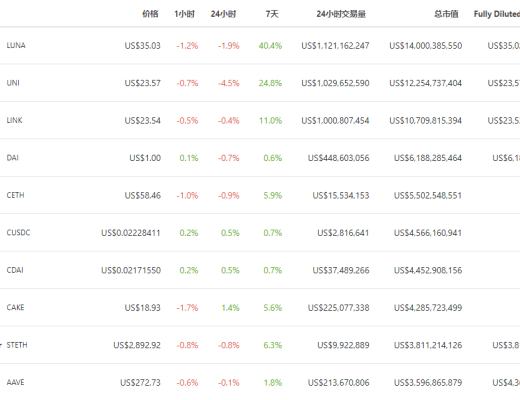Screen dimensions: 520x400
Task: Sort by the 总市值 column header
Action: tap(446, 14)
